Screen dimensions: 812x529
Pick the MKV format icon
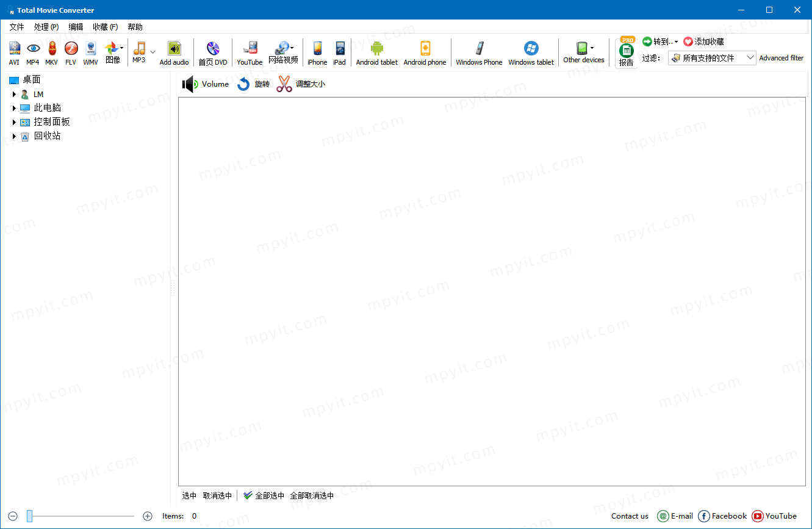(x=52, y=53)
